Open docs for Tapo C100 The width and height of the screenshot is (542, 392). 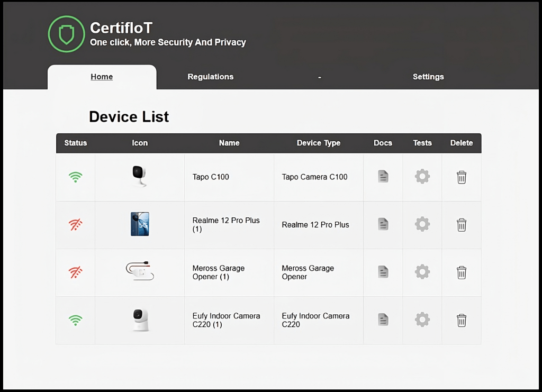coord(383,177)
